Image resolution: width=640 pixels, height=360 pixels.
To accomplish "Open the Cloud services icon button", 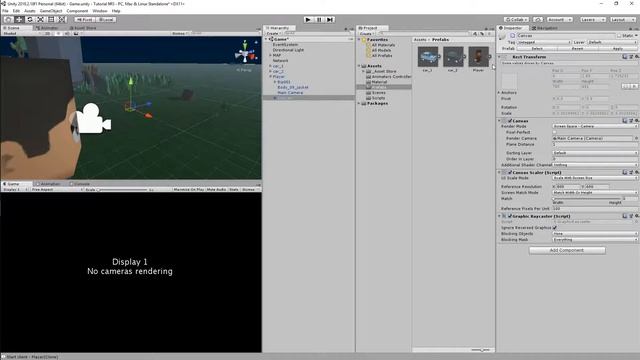I will [538, 19].
